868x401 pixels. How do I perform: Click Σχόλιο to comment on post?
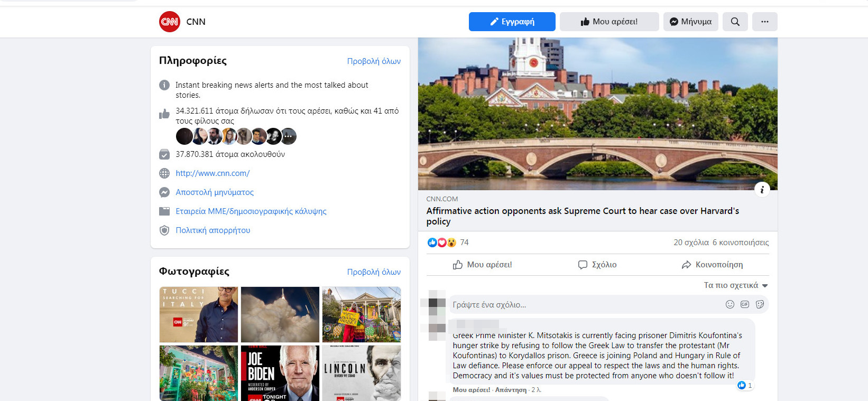[597, 265]
